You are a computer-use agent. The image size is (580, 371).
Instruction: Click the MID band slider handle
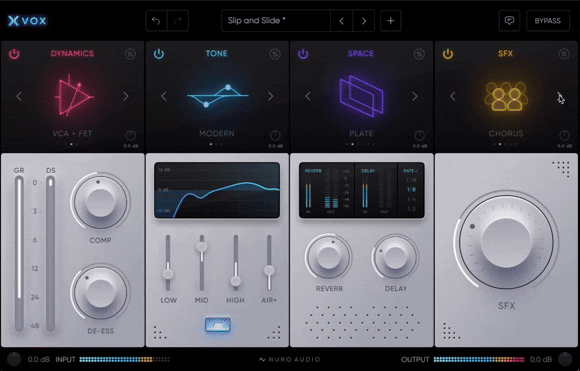202,247
